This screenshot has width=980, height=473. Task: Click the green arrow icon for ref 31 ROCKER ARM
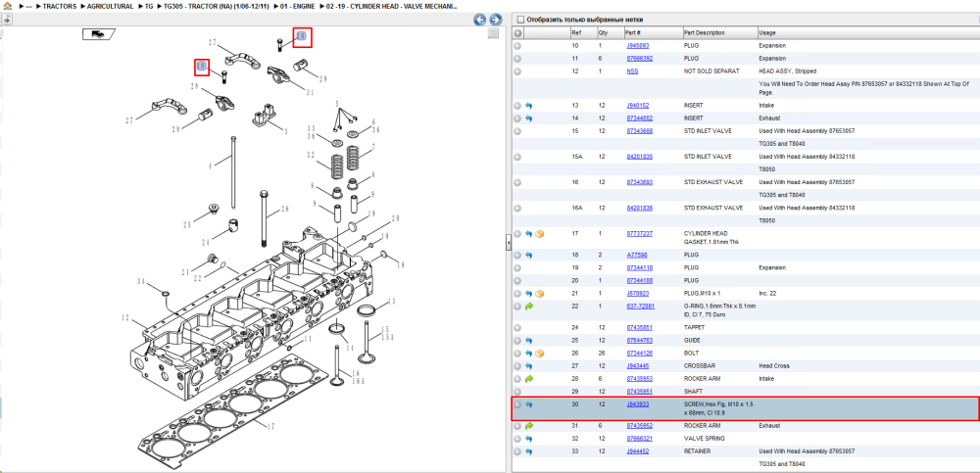coord(529,426)
